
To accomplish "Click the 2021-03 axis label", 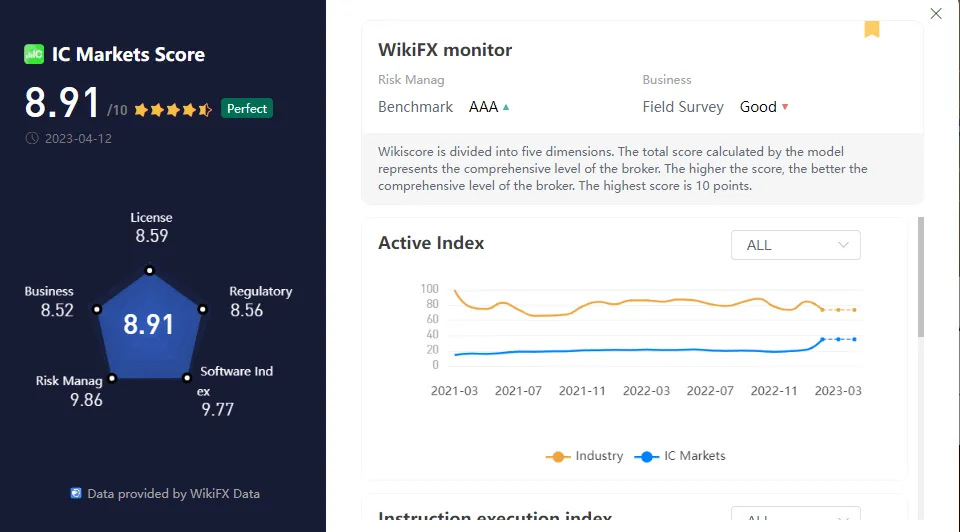I will click(x=454, y=391).
